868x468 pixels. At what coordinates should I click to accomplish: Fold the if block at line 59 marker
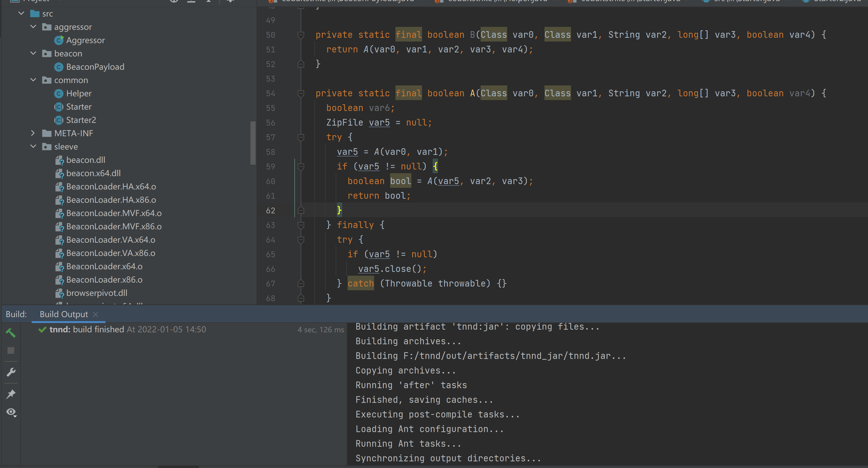[x=301, y=167]
